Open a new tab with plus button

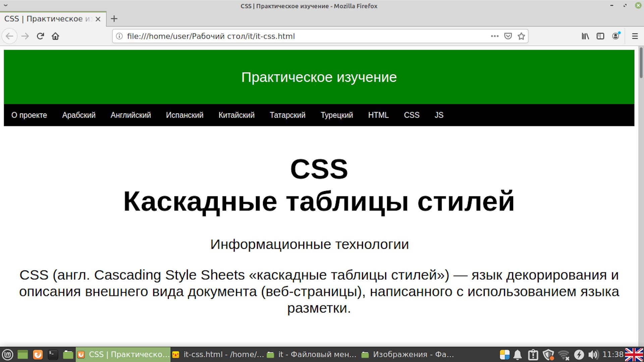tap(114, 19)
